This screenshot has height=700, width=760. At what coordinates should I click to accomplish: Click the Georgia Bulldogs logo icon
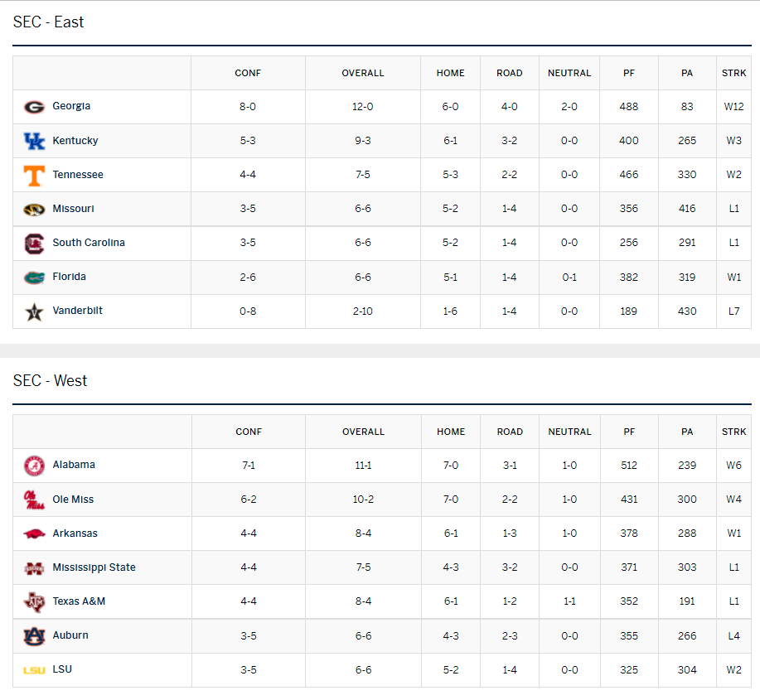pyautogui.click(x=34, y=107)
